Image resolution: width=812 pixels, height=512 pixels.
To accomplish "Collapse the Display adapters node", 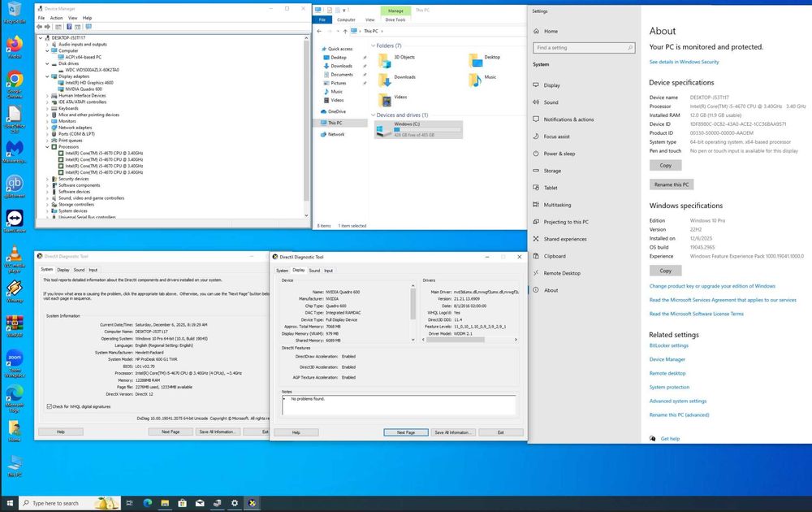I will pyautogui.click(x=47, y=76).
